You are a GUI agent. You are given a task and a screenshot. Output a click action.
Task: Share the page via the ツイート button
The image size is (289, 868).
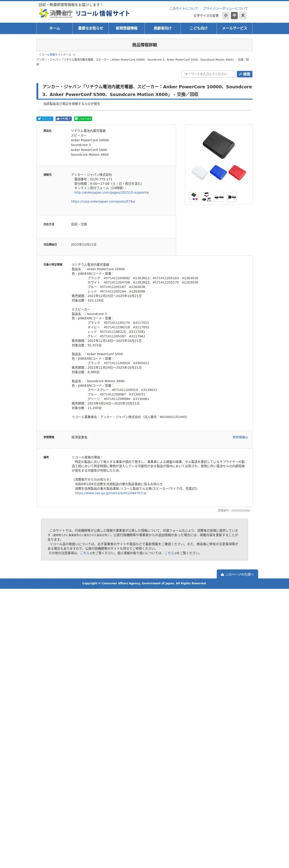tap(45, 119)
